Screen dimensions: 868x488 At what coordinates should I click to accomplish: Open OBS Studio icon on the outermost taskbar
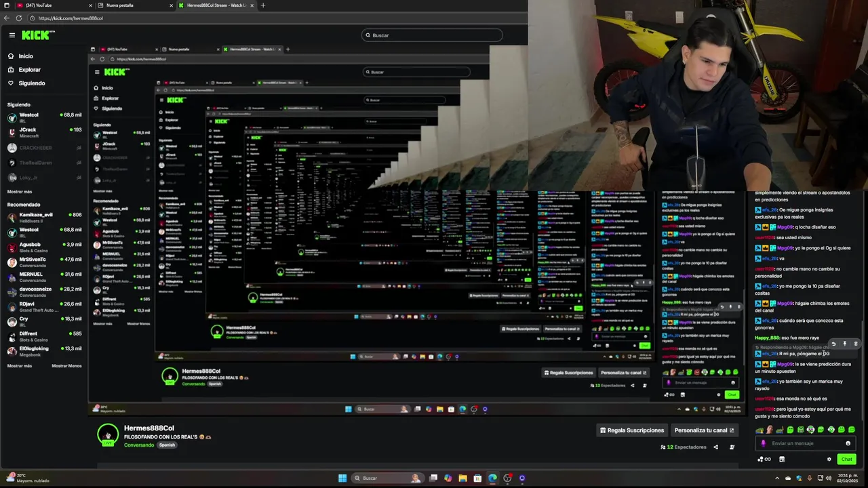coord(507,478)
